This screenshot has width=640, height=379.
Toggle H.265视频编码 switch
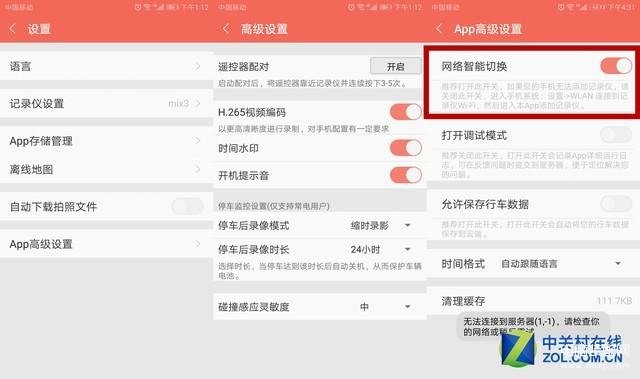pyautogui.click(x=406, y=112)
